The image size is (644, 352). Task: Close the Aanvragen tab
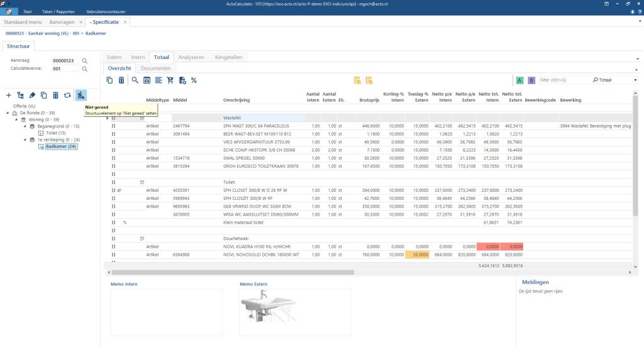pyautogui.click(x=81, y=22)
